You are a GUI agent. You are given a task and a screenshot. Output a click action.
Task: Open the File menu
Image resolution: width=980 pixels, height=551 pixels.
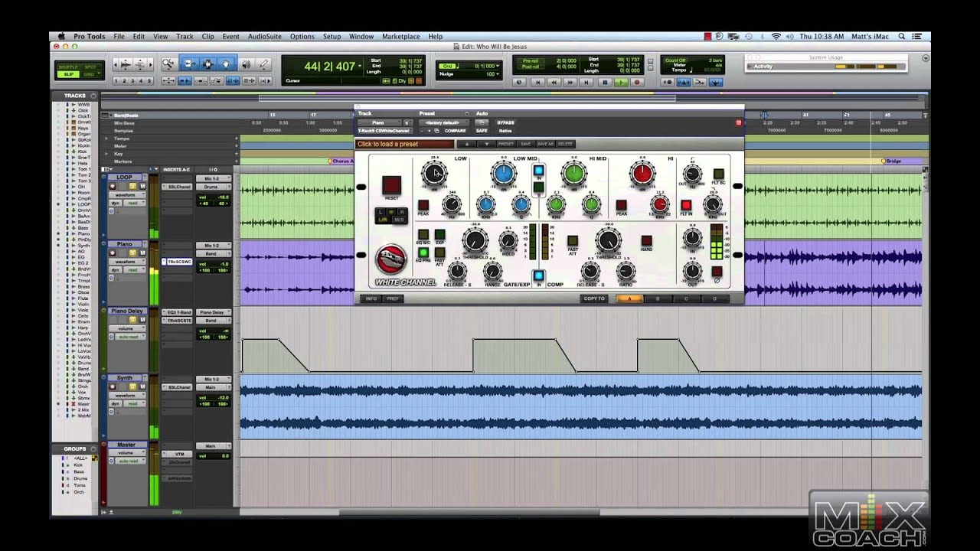pyautogui.click(x=119, y=36)
